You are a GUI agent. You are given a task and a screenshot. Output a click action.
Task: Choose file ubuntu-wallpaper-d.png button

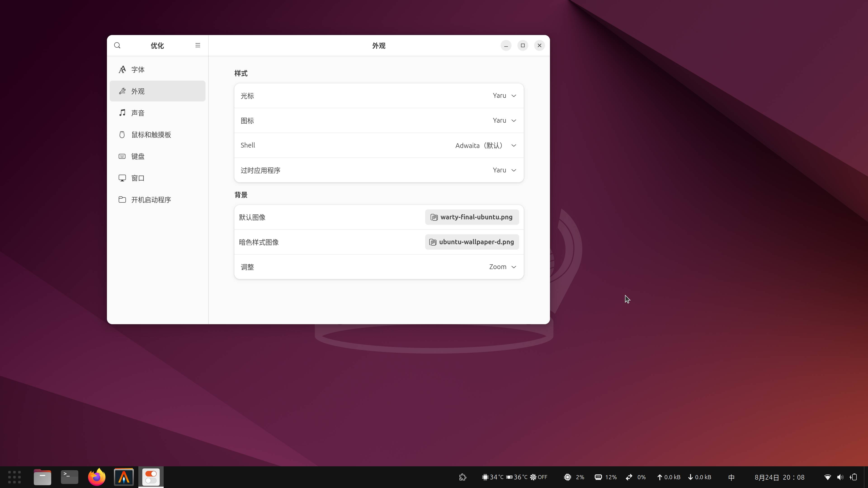pos(472,242)
